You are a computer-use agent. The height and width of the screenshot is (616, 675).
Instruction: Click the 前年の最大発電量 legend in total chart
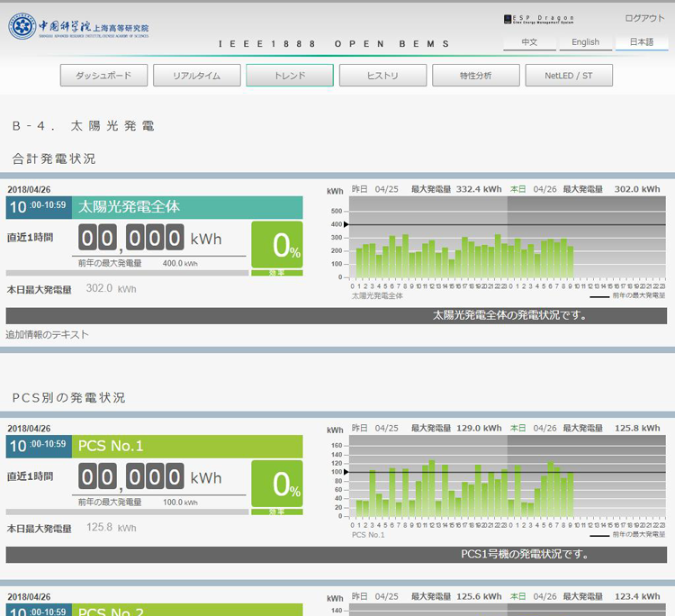627,295
